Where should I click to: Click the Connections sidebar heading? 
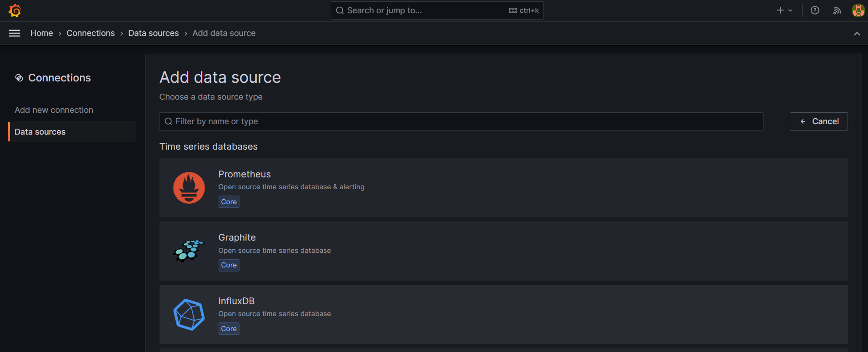[60, 78]
